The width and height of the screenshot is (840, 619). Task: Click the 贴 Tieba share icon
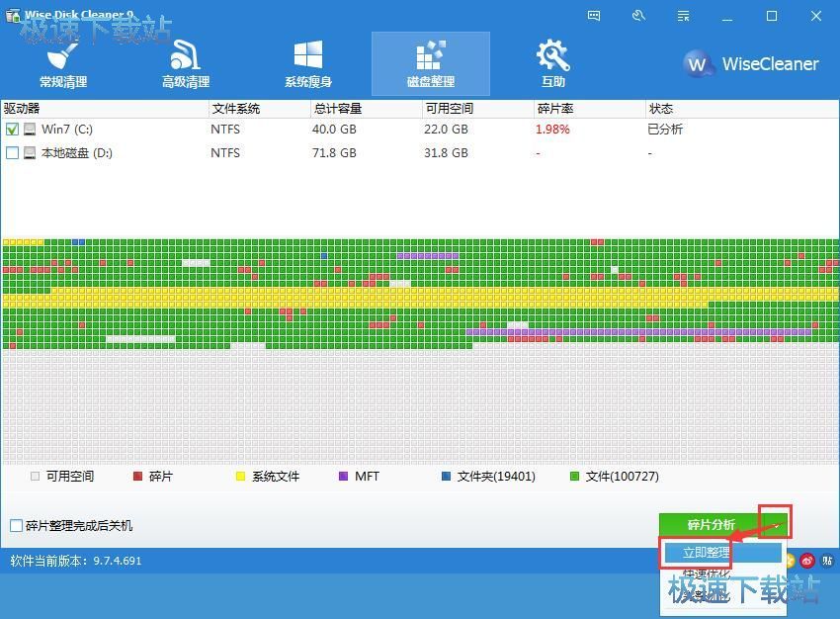[x=827, y=561]
